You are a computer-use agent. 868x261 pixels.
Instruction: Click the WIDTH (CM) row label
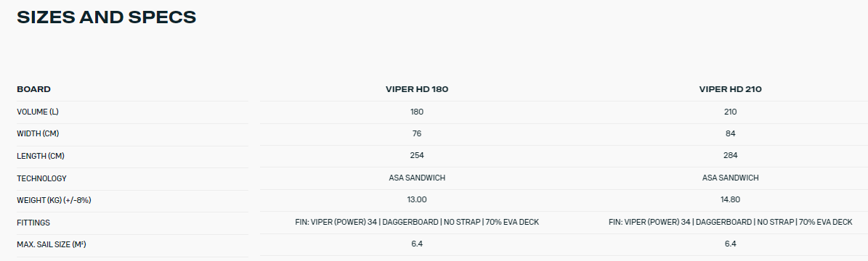(37, 134)
